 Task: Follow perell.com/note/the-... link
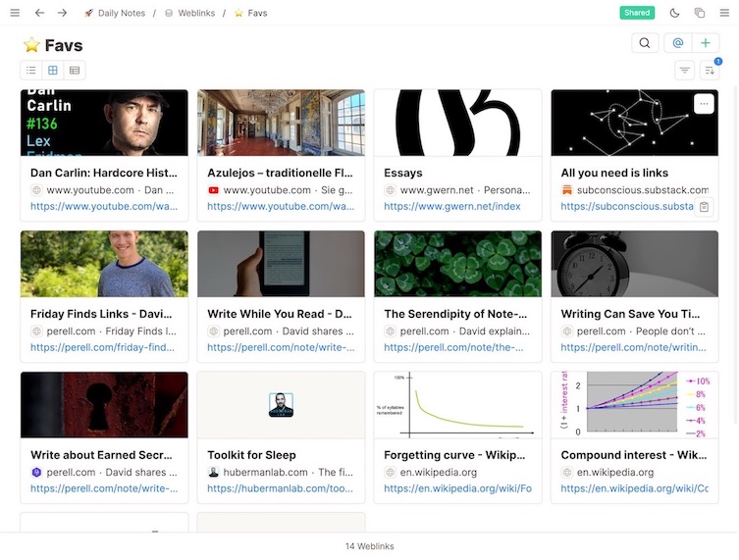[453, 347]
